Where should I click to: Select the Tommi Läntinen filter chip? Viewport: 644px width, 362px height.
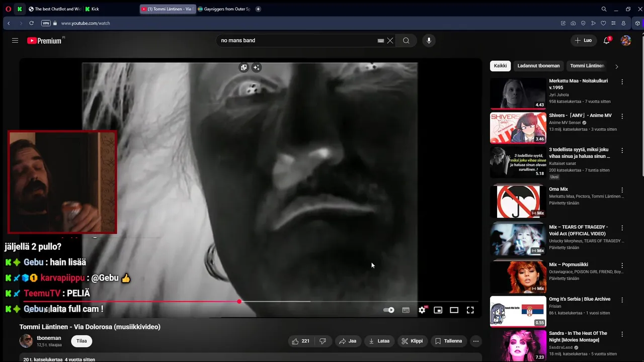(587, 66)
